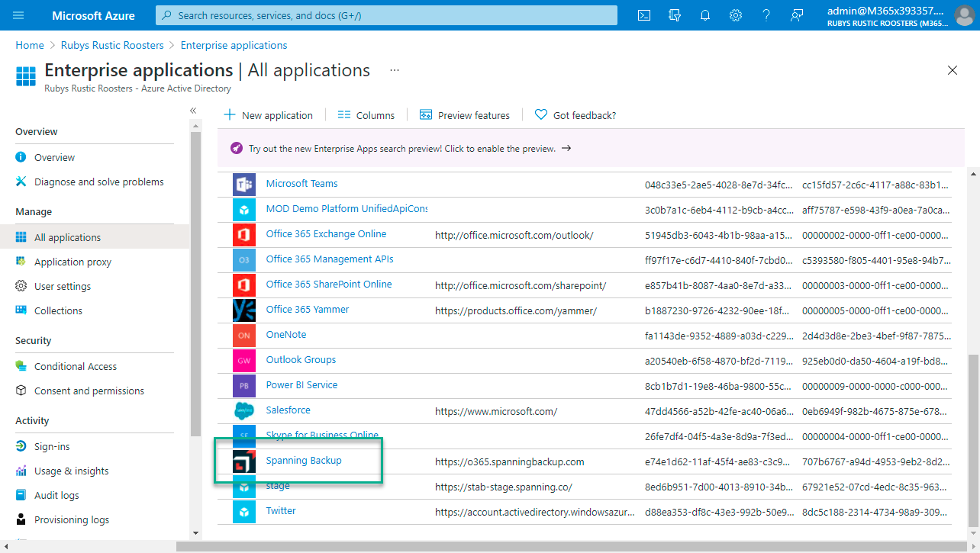The height and width of the screenshot is (553, 980).
Task: Click the Office 365 Exchange Online icon
Action: click(243, 234)
